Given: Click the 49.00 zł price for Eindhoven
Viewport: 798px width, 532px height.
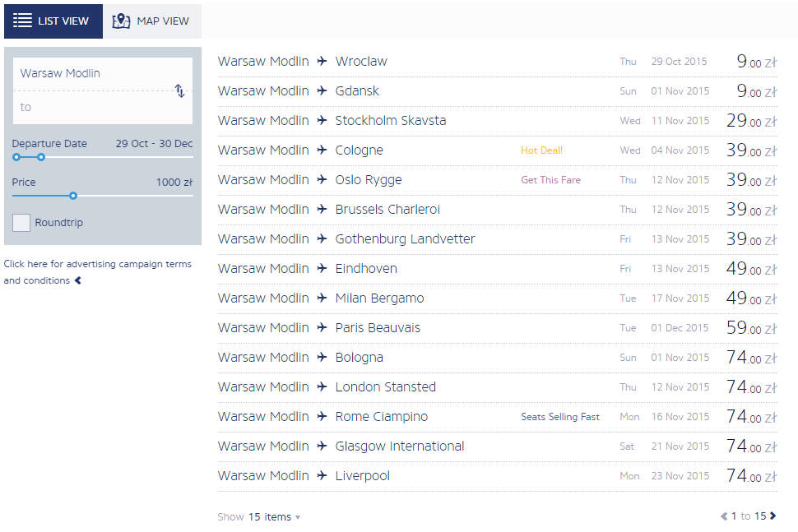Looking at the screenshot, I should click(x=752, y=269).
